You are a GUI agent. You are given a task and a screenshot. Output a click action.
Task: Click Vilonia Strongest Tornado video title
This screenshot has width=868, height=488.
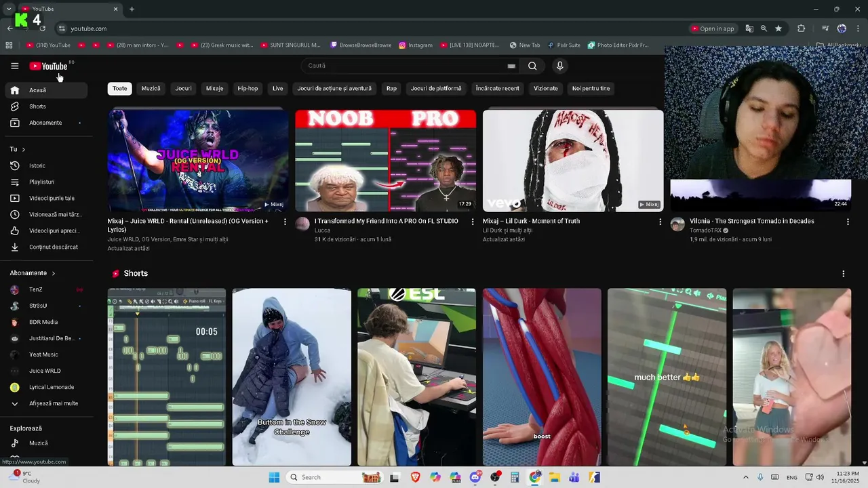(752, 221)
